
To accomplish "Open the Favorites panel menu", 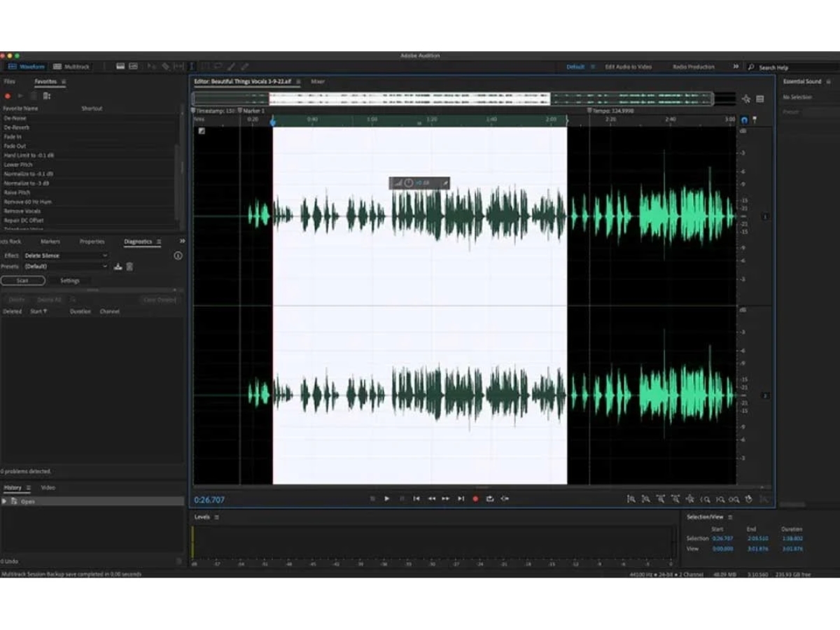I will pyautogui.click(x=64, y=81).
